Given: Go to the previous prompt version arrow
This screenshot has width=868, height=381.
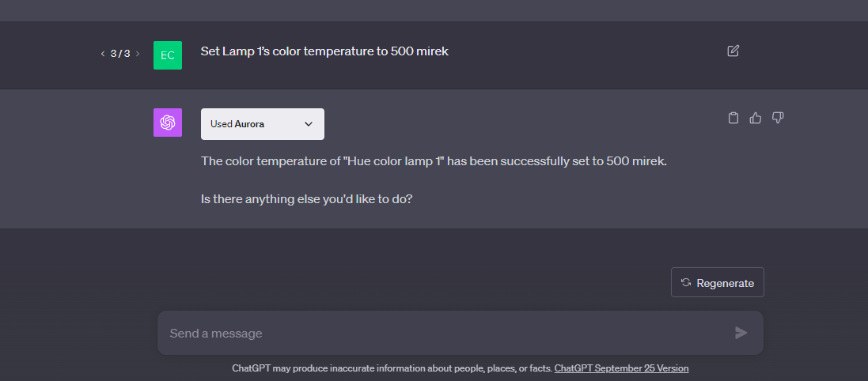Looking at the screenshot, I should pos(102,54).
